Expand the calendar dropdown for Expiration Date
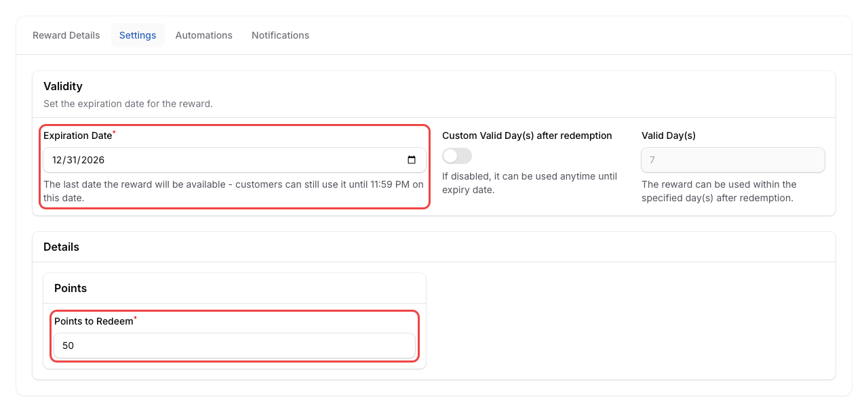This screenshot has width=868, height=412. [x=411, y=159]
